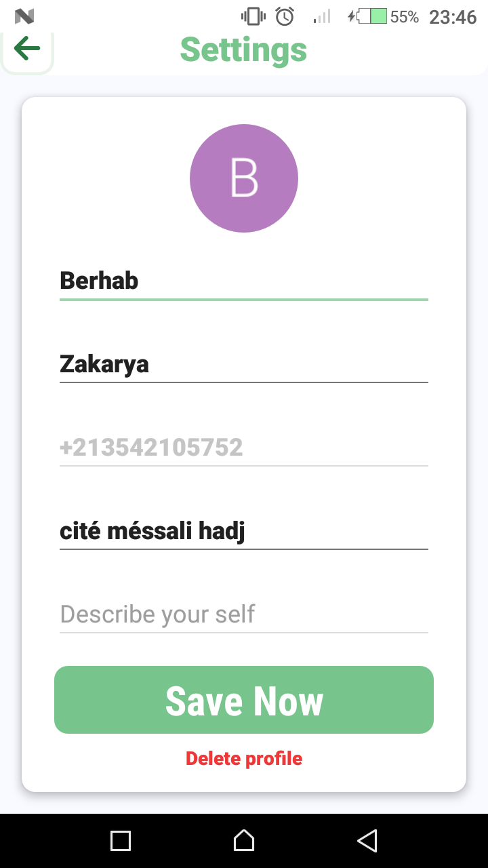488x868 pixels.
Task: Tap the phone number field
Action: tap(244, 448)
